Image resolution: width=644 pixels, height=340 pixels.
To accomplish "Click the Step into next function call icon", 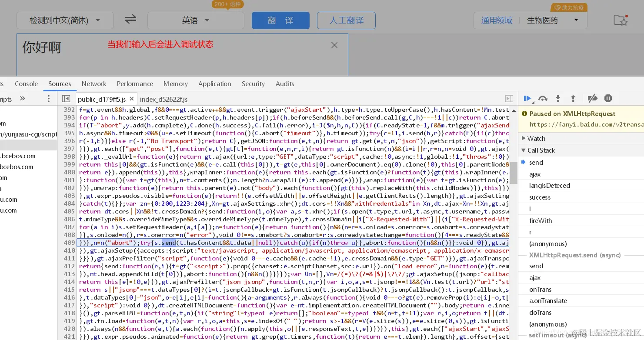I will (558, 99).
